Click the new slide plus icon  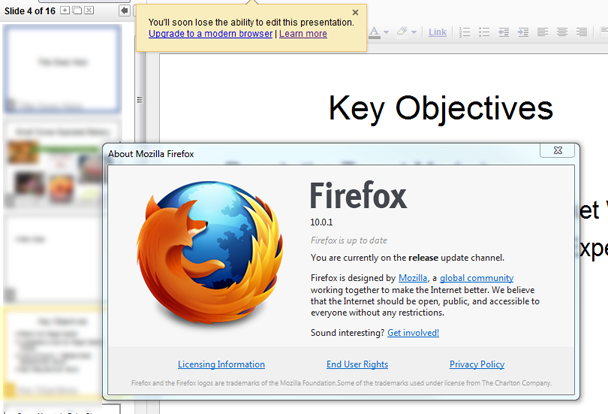[65, 10]
